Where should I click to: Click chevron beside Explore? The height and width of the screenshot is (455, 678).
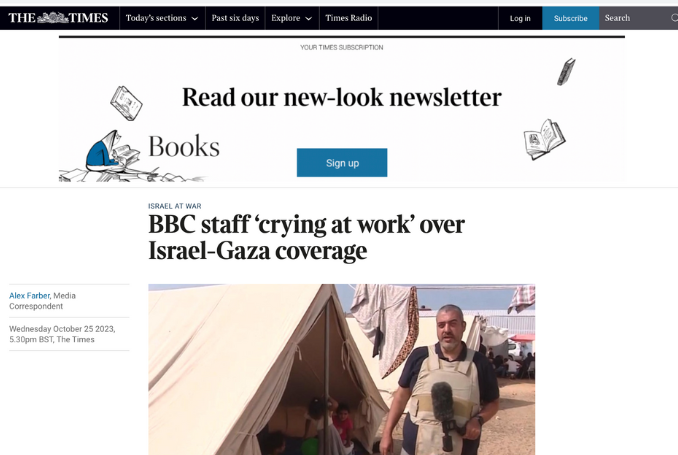click(x=308, y=19)
